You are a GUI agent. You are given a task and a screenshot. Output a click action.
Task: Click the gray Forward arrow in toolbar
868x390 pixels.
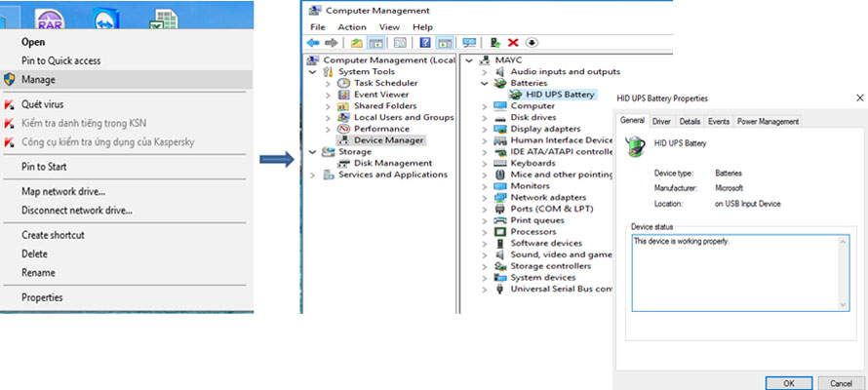click(x=331, y=43)
